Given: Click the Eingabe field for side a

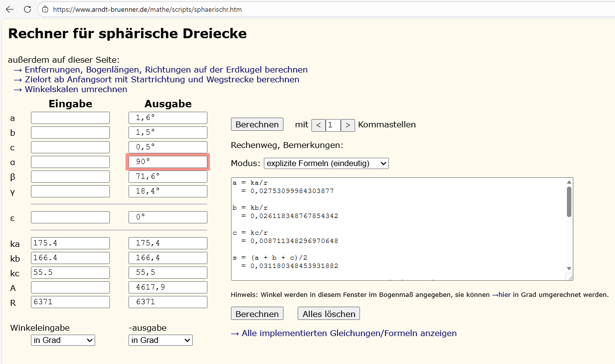Looking at the screenshot, I should (70, 118).
